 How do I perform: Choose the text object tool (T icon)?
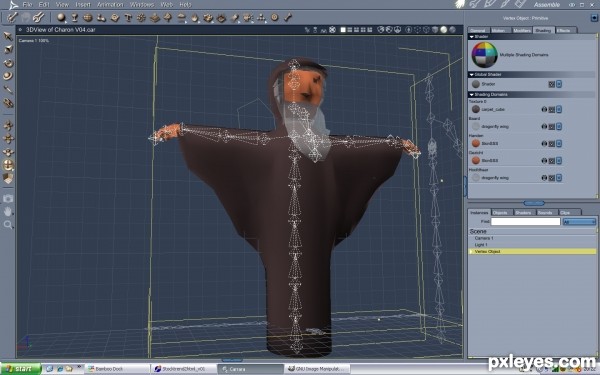click(x=128, y=17)
